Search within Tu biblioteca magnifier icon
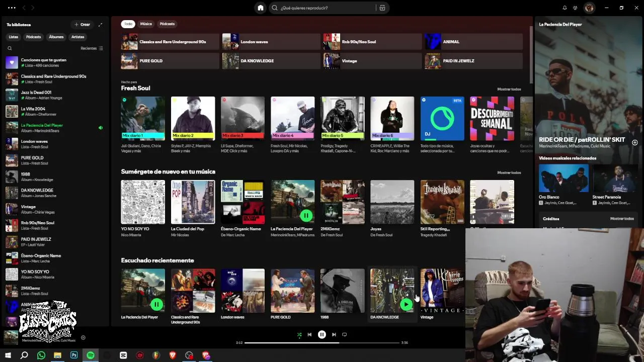 (10, 48)
